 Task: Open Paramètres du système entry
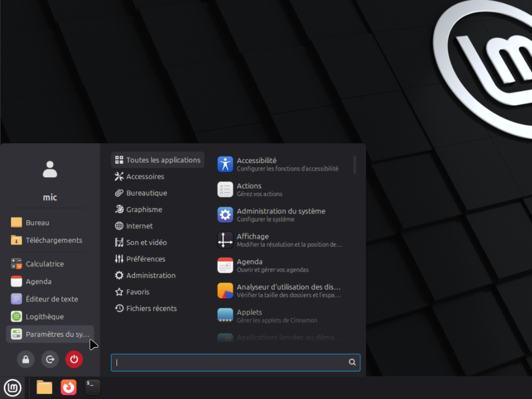pos(50,334)
